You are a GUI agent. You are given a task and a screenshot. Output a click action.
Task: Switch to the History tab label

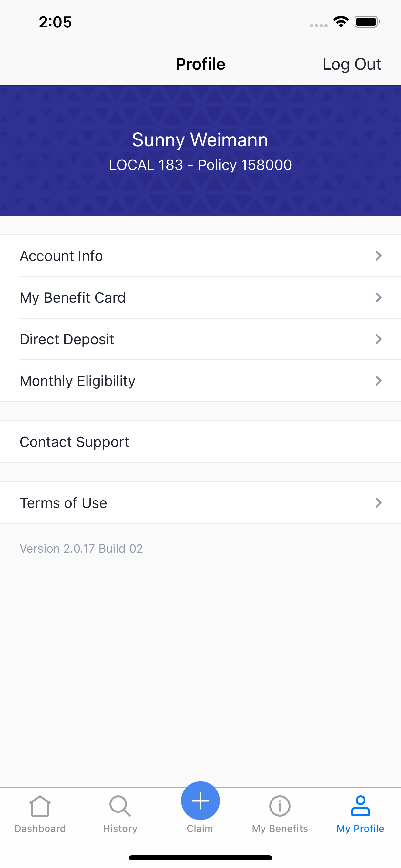120,828
